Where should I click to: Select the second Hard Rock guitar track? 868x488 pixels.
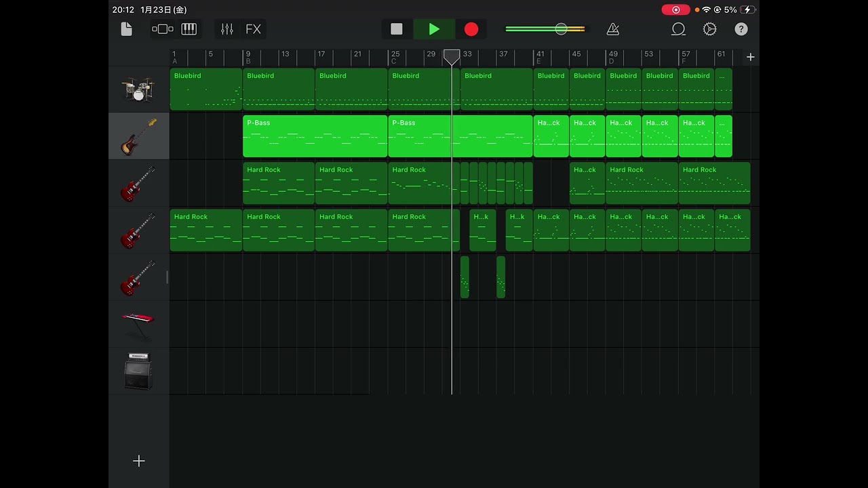[138, 230]
